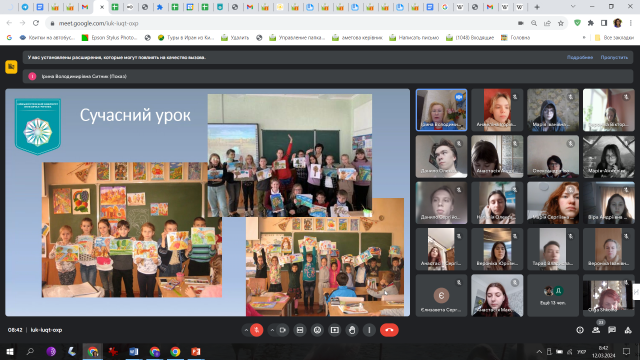Open the three-dot more options menu
The image size is (640, 360).
click(369, 330)
